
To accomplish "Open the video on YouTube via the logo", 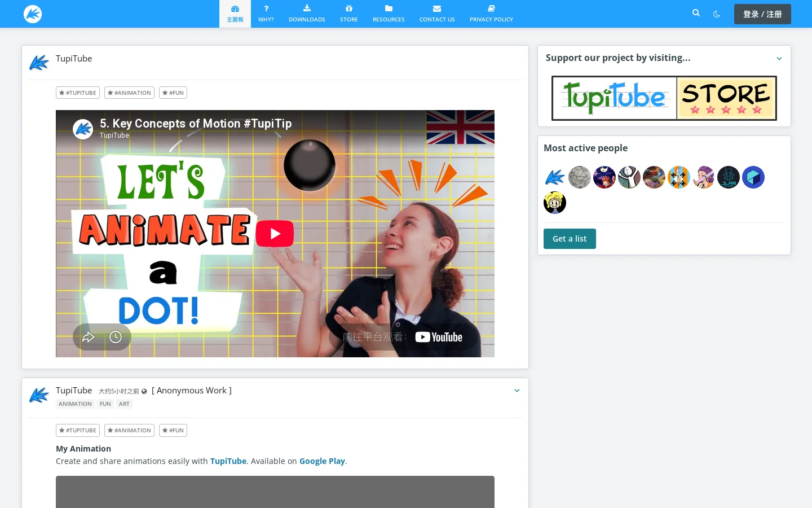I will (x=439, y=337).
